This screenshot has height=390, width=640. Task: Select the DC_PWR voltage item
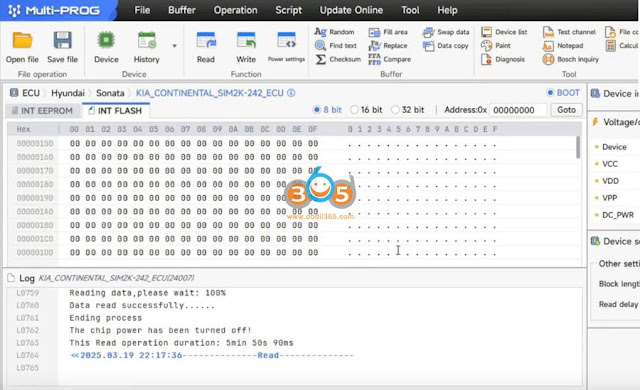618,215
